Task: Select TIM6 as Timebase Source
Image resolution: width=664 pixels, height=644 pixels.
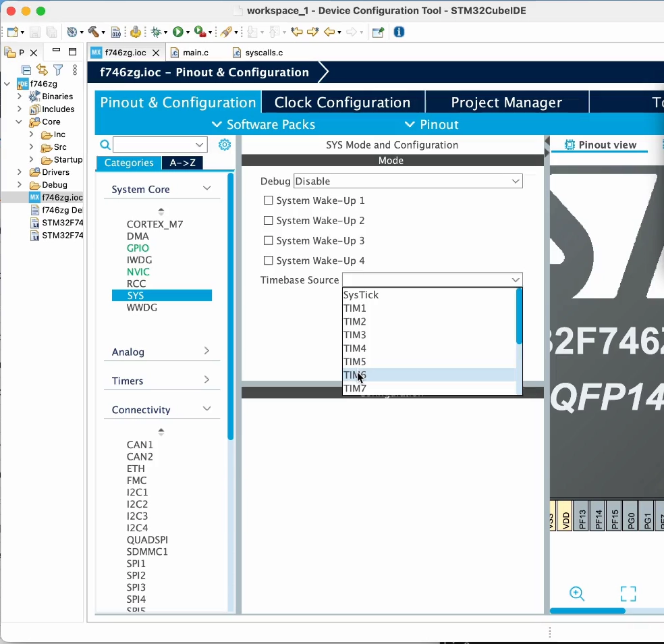Action: (355, 375)
